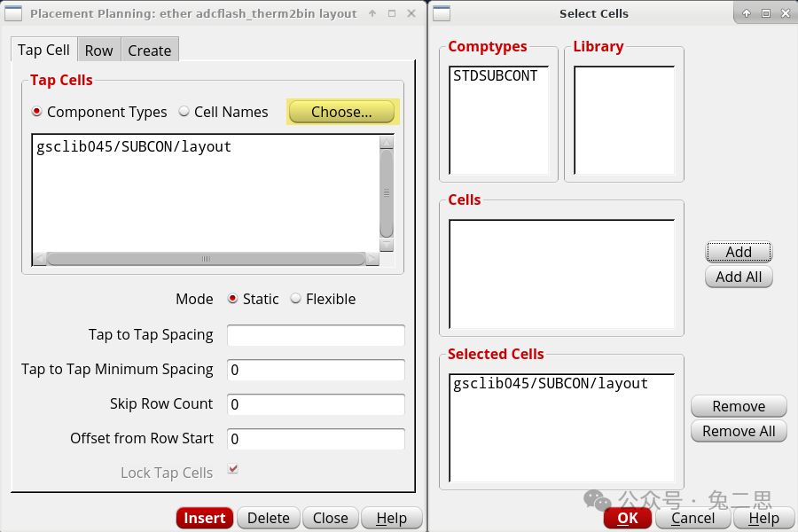This screenshot has height=532, width=798.
Task: Click Cancel in Select Cells window
Action: pyautogui.click(x=692, y=518)
